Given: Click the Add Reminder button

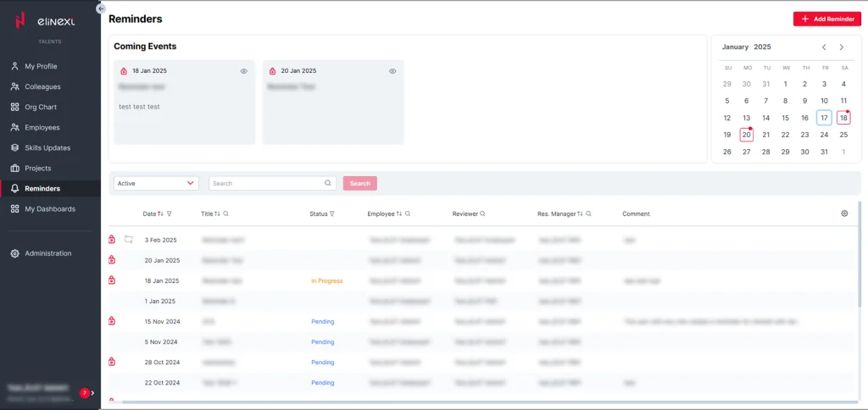Looking at the screenshot, I should tap(827, 19).
